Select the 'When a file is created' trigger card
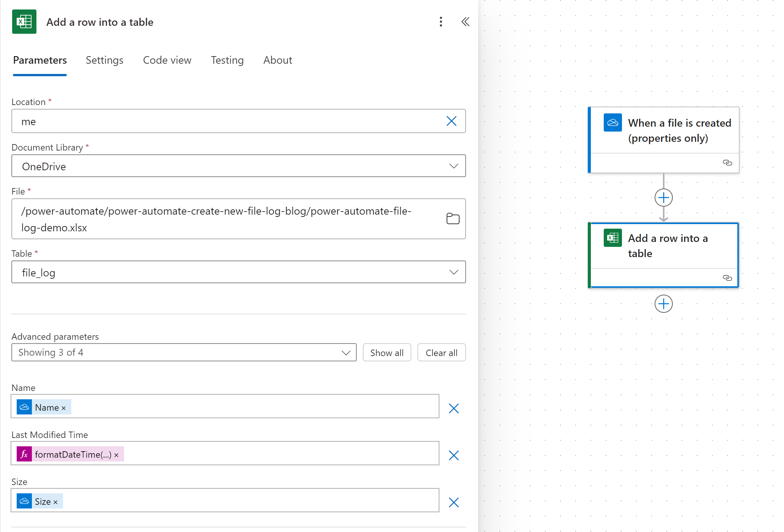 click(668, 131)
